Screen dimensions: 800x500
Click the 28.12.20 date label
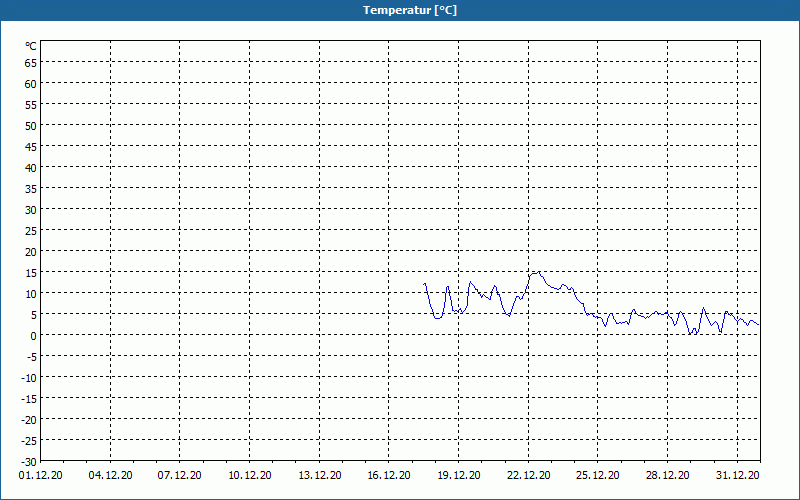pos(667,475)
